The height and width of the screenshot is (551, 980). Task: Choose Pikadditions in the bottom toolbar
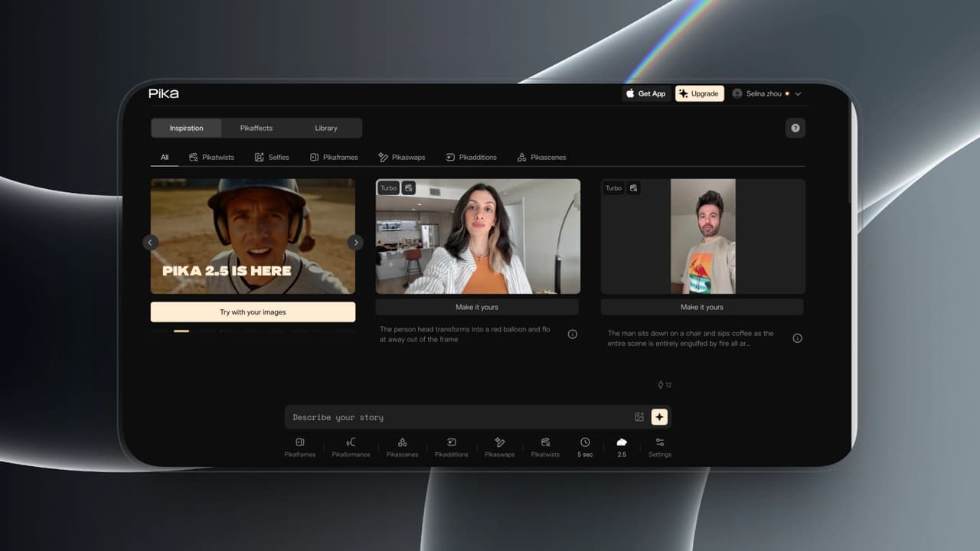(451, 447)
